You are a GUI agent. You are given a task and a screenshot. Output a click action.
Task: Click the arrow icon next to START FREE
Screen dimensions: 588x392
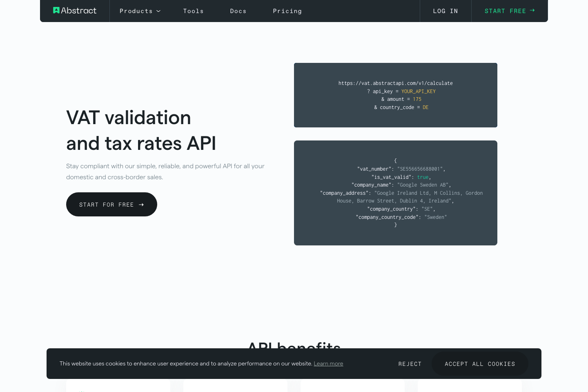532,10
